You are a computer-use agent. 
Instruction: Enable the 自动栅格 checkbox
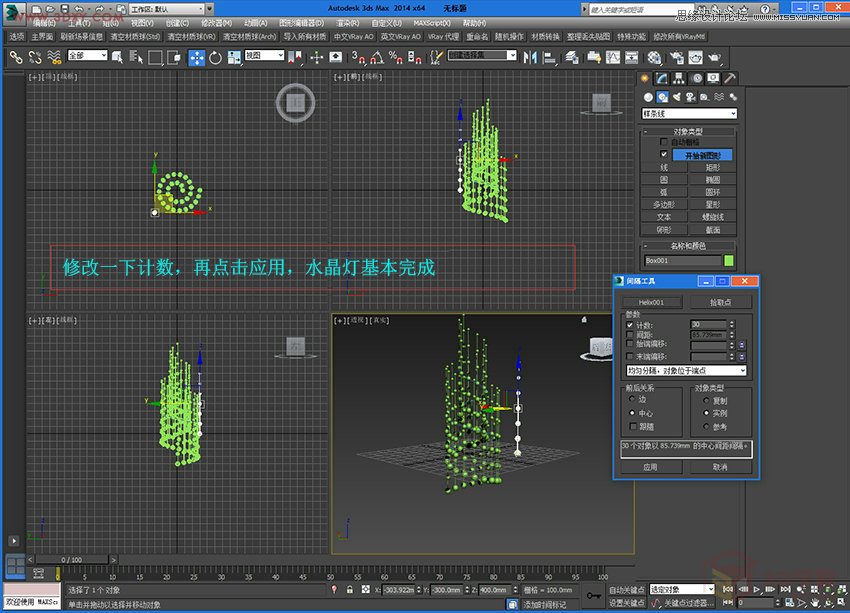664,141
